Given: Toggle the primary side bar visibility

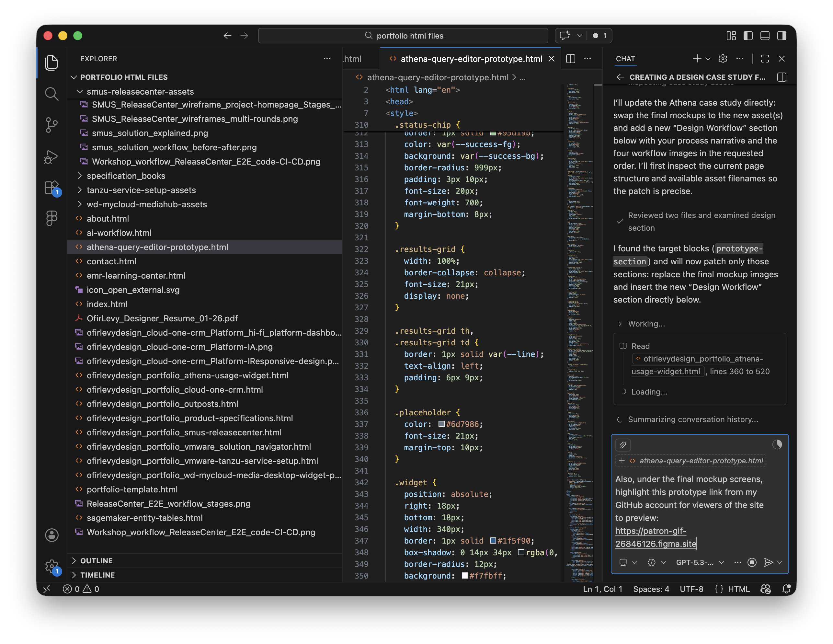Looking at the screenshot, I should [748, 36].
